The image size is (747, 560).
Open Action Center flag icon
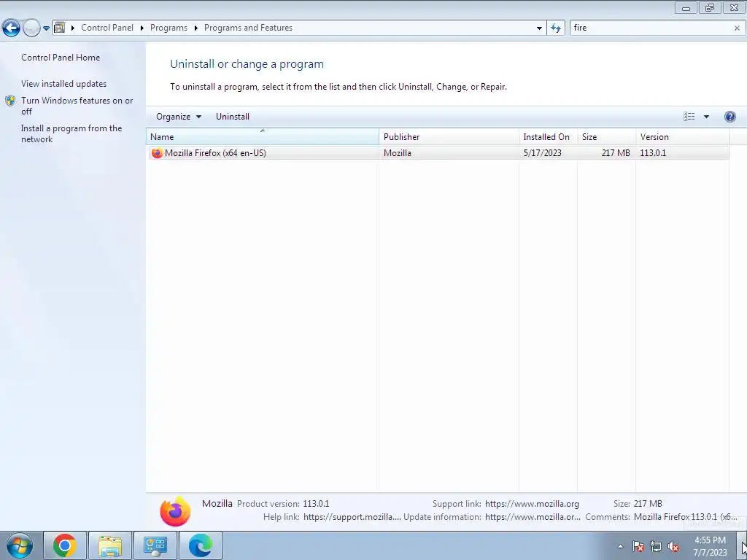coord(638,546)
